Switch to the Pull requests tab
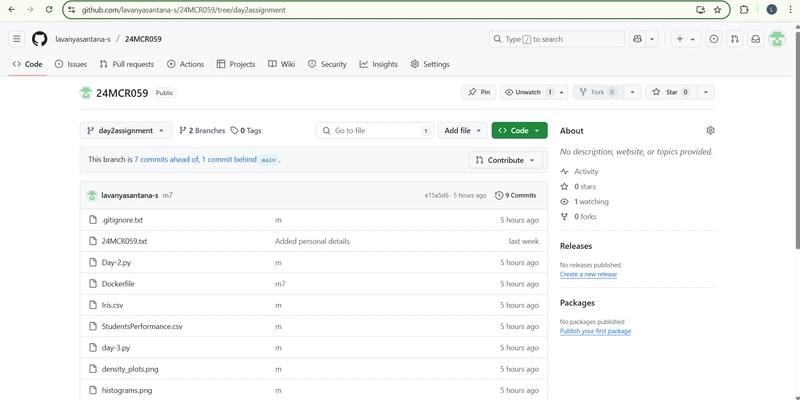 (127, 64)
